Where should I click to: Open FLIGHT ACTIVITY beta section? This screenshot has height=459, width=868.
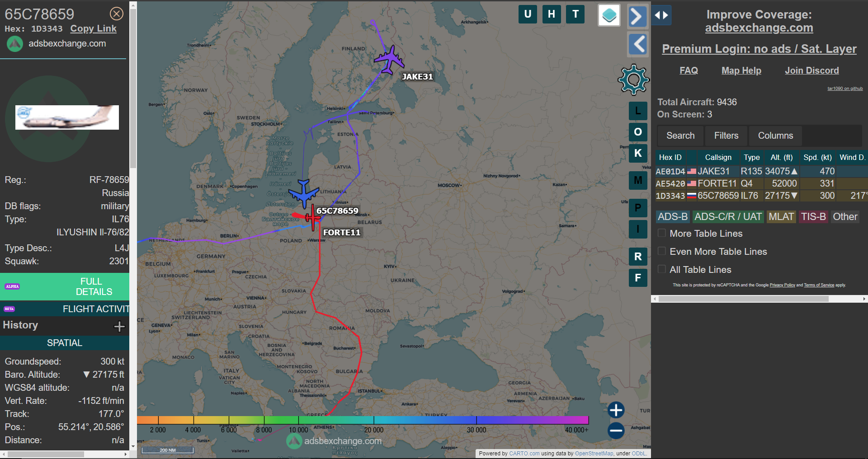pyautogui.click(x=65, y=309)
